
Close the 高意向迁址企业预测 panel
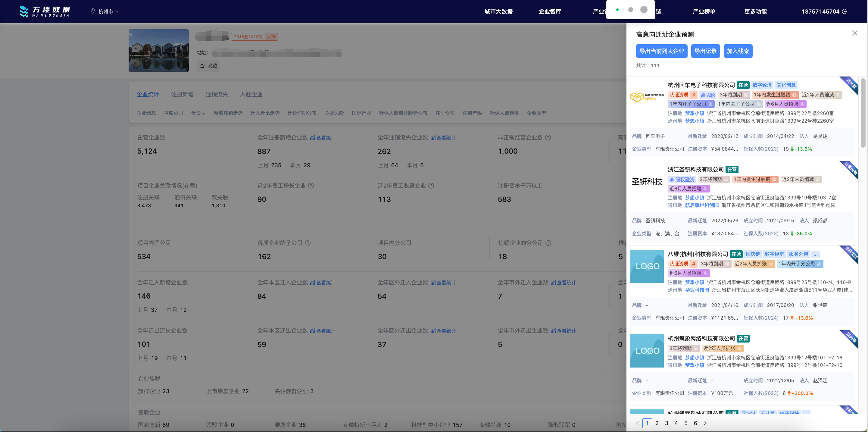point(854,33)
